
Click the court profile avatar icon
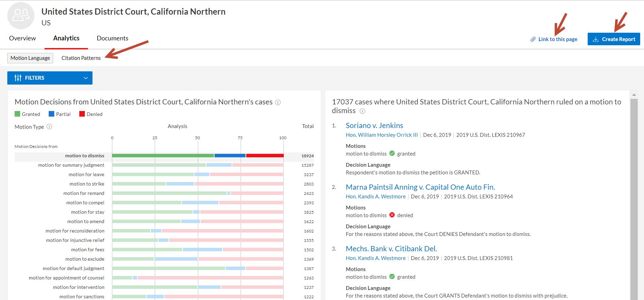pyautogui.click(x=21, y=16)
